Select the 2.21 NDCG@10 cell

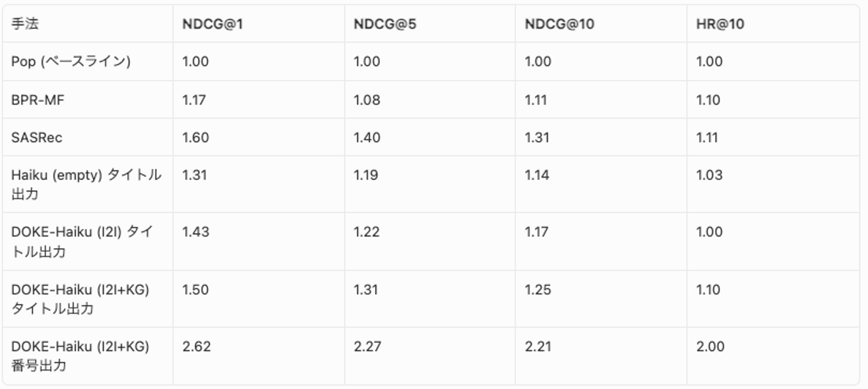pos(537,346)
